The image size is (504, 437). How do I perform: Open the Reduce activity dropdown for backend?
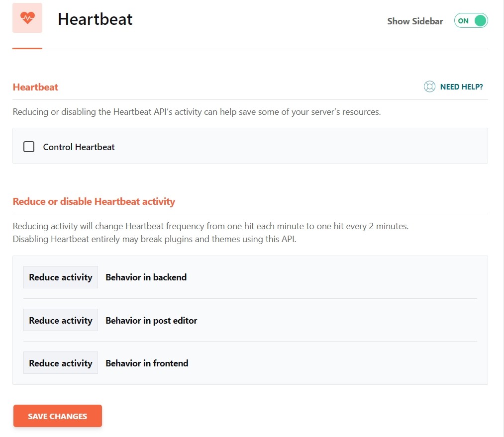coord(61,277)
